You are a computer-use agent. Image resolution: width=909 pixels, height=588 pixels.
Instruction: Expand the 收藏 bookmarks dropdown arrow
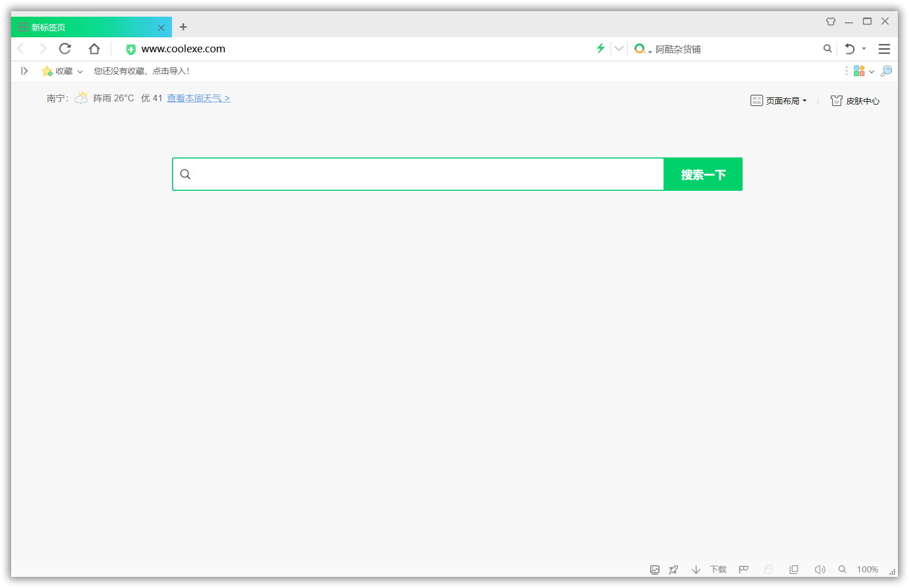80,71
